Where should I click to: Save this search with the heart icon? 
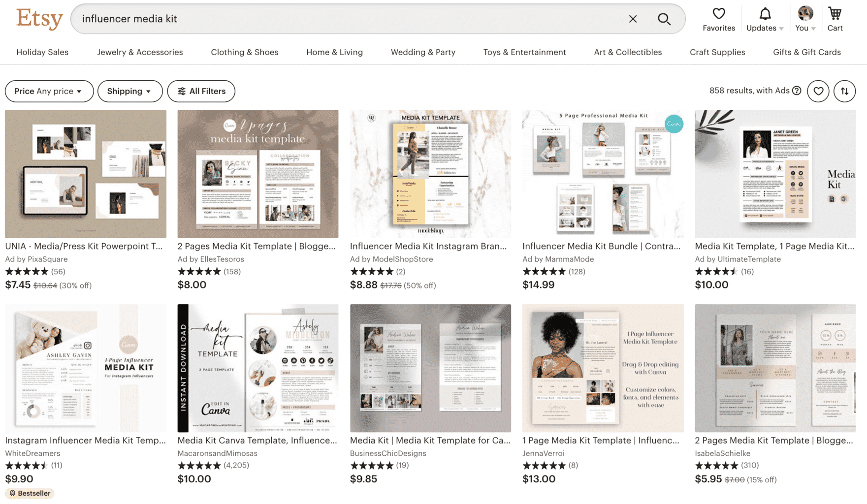tap(818, 91)
